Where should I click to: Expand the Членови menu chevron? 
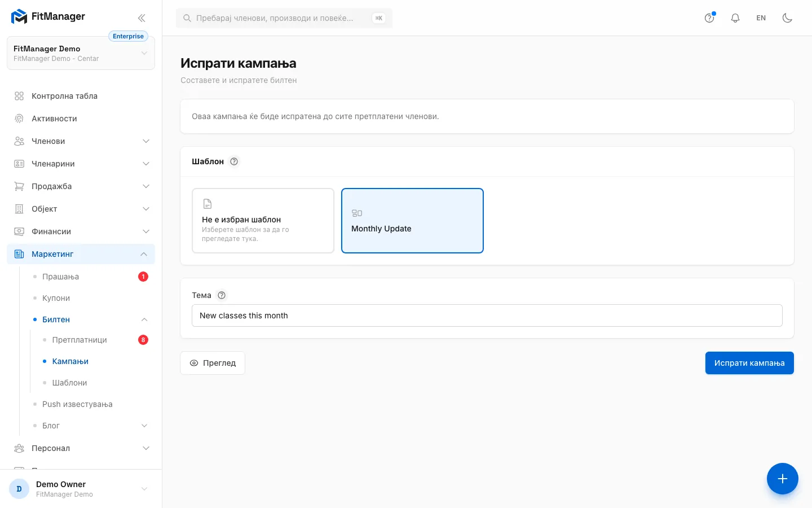click(x=146, y=141)
